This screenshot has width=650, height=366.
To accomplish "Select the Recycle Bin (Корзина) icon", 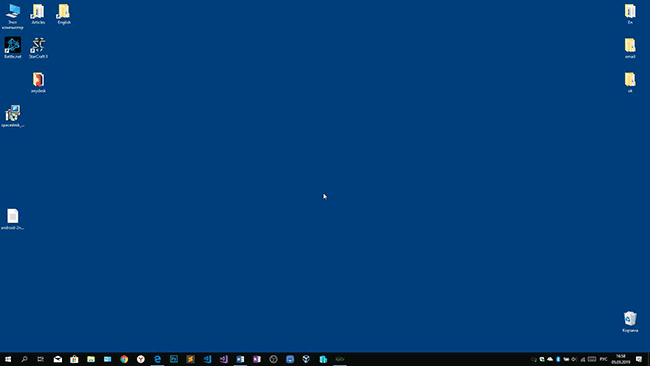I will [x=630, y=322].
